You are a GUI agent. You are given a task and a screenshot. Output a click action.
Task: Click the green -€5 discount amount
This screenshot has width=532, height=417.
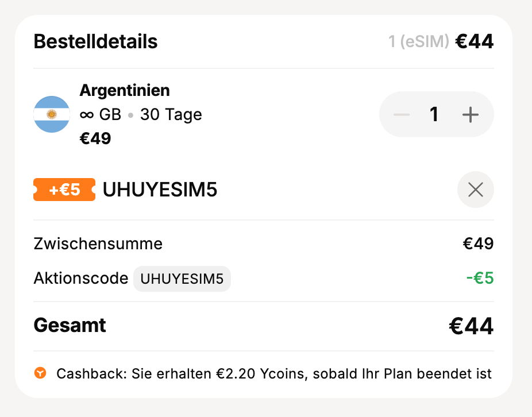480,279
